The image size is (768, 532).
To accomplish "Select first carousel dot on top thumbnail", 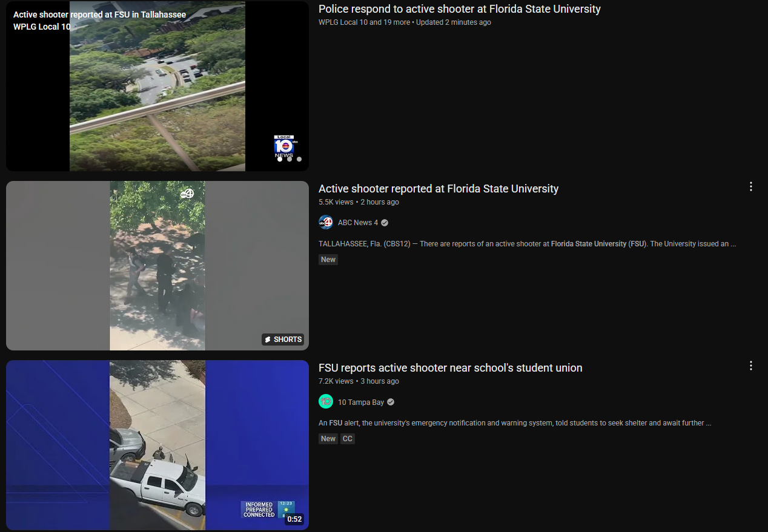I will click(280, 159).
